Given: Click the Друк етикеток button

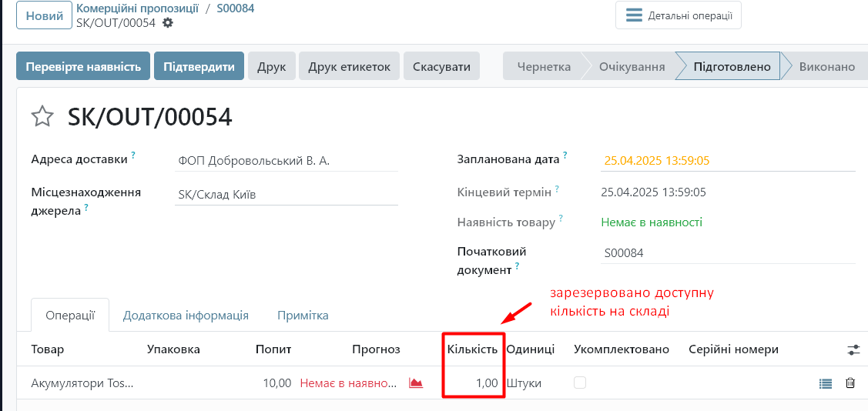Looking at the screenshot, I should pyautogui.click(x=349, y=66).
